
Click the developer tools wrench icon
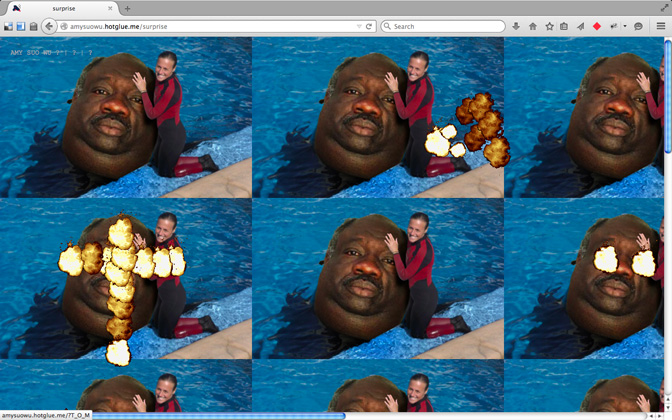[x=614, y=27]
